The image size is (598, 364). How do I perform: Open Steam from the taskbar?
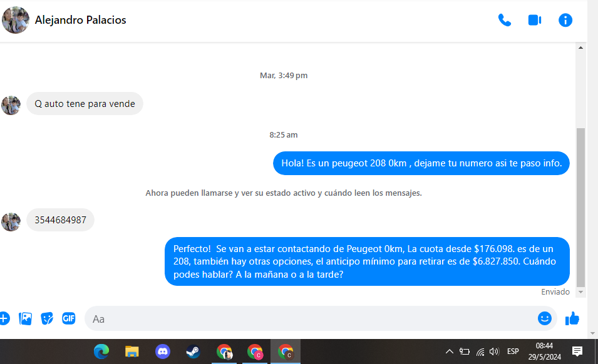tap(193, 351)
